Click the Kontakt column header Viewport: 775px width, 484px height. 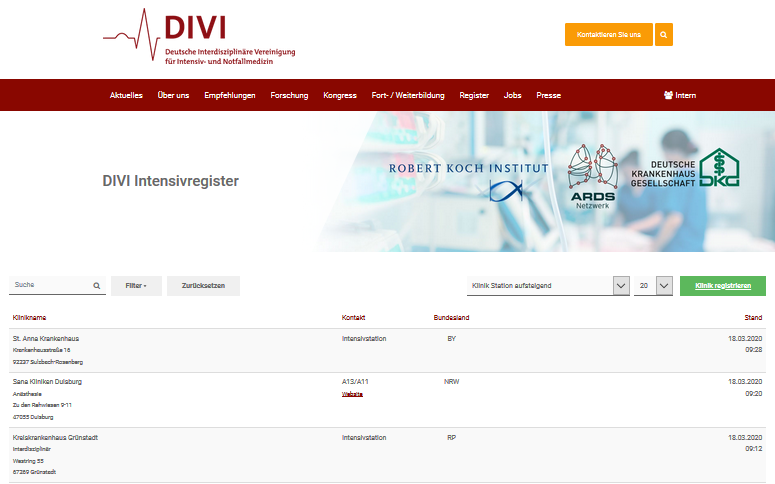click(353, 317)
